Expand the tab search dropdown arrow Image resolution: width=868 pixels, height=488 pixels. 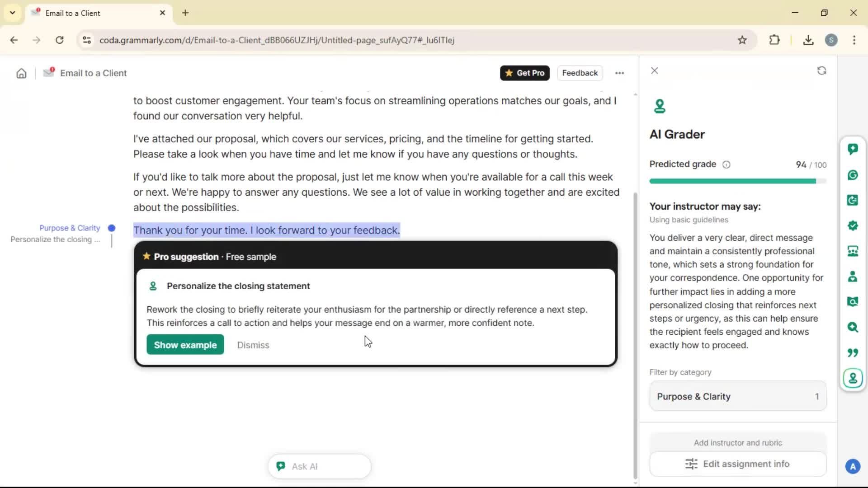pyautogui.click(x=12, y=13)
